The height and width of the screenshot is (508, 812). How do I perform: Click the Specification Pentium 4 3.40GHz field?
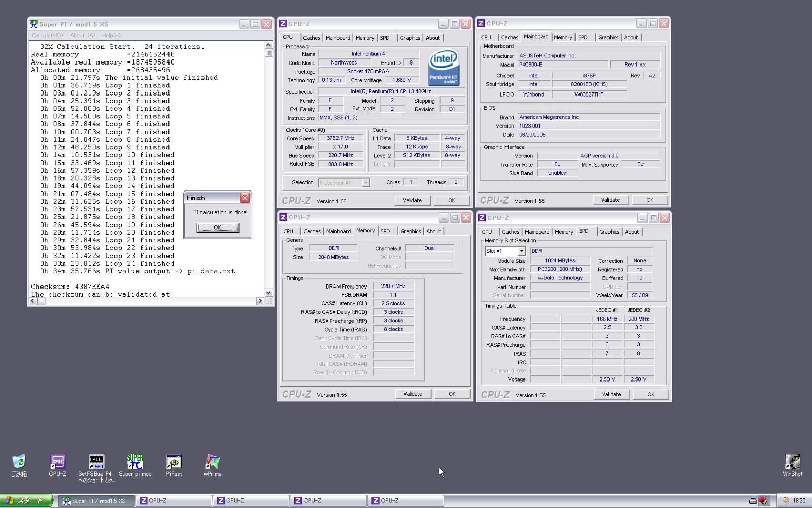click(x=391, y=92)
